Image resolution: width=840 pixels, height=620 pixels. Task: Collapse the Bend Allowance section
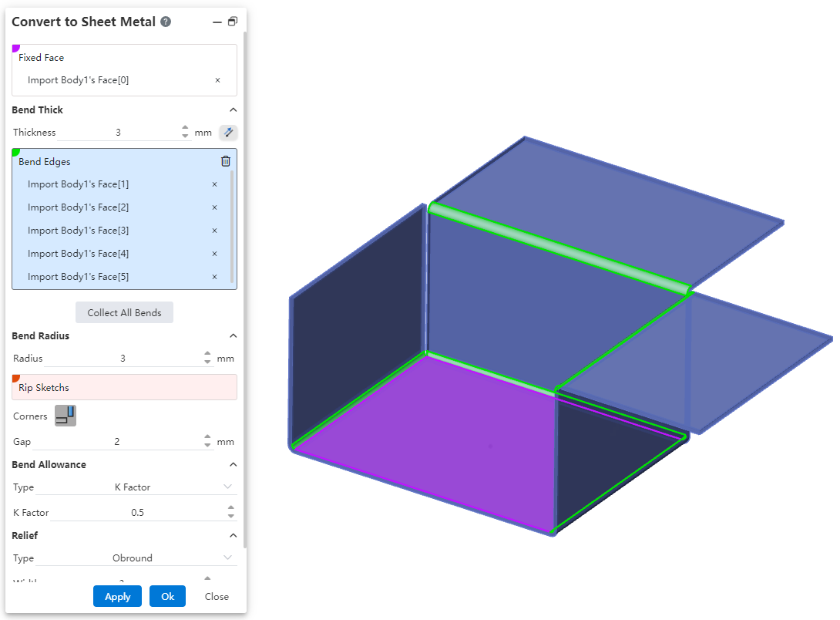(233, 465)
